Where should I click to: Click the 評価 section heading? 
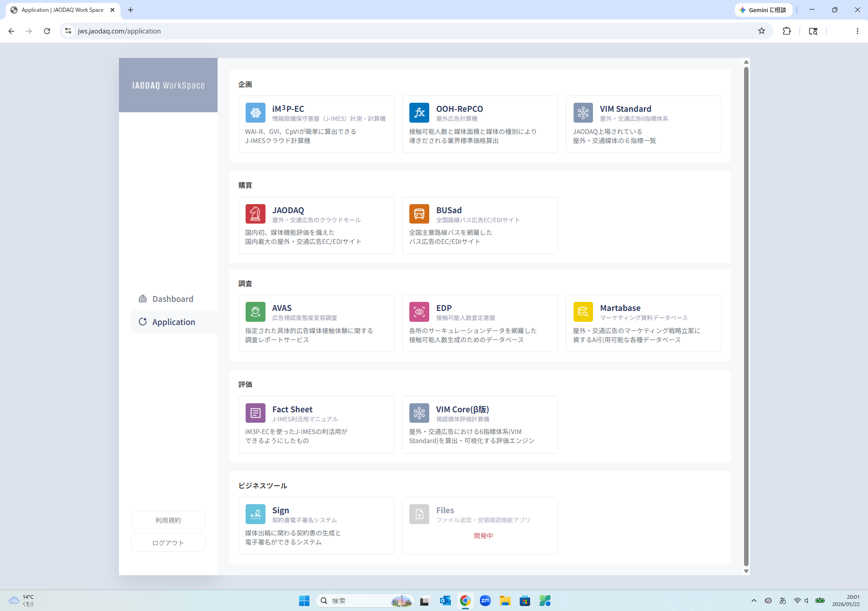(x=245, y=384)
